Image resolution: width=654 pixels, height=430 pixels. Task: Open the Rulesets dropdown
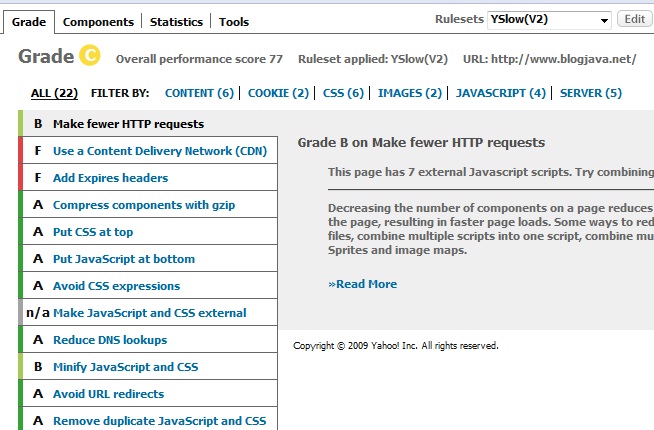click(549, 19)
